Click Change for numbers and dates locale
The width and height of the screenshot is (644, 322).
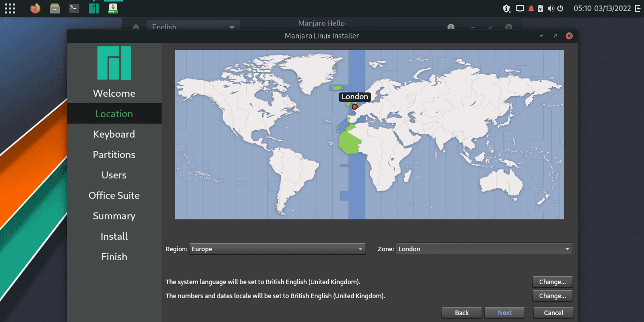pyautogui.click(x=552, y=296)
